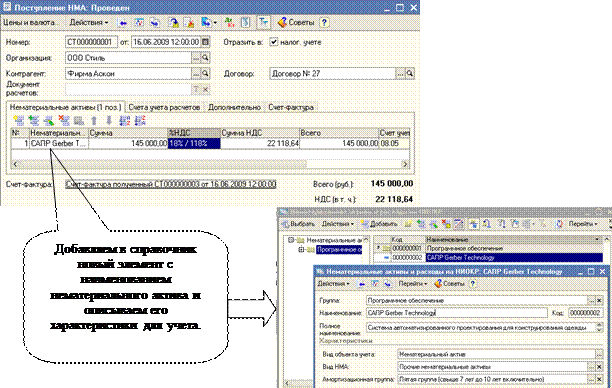Screen dimensions: 612x388
Task: Click the post document icon in Поступление НМА toolbar
Action: (173, 23)
